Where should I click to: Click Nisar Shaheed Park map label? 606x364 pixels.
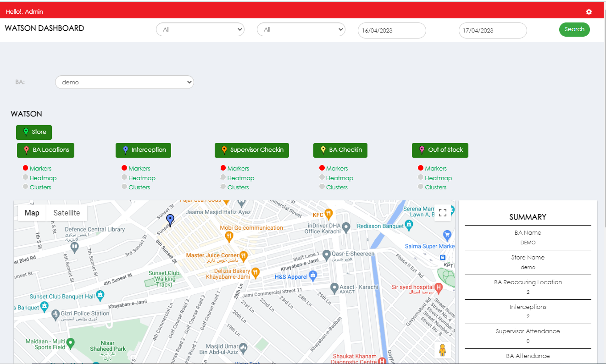pyautogui.click(x=108, y=346)
